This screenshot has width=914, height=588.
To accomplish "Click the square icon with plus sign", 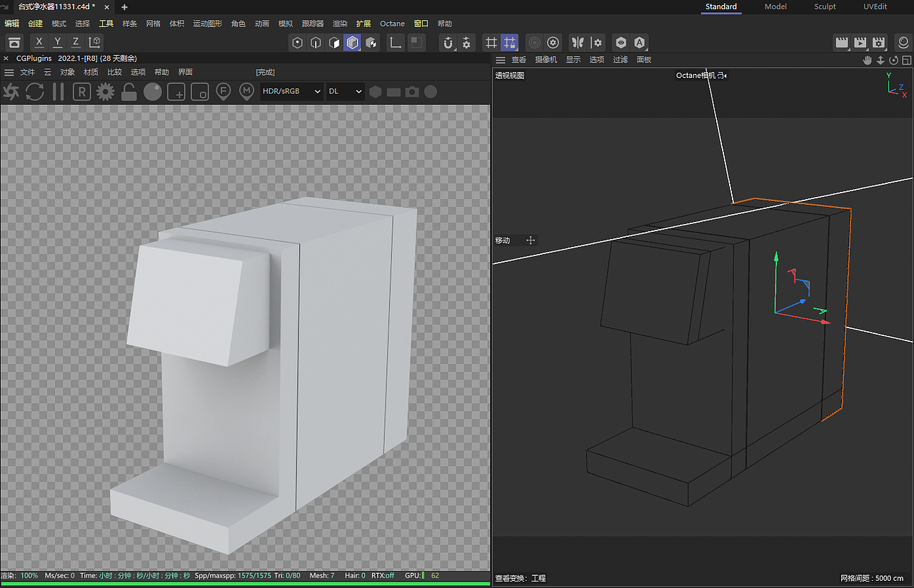I will pos(176,91).
